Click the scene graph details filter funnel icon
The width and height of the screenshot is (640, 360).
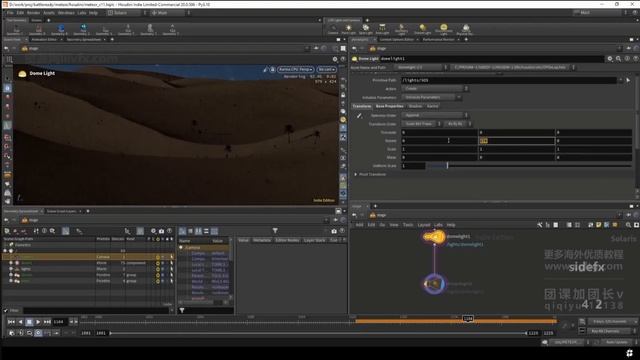coord(275,231)
